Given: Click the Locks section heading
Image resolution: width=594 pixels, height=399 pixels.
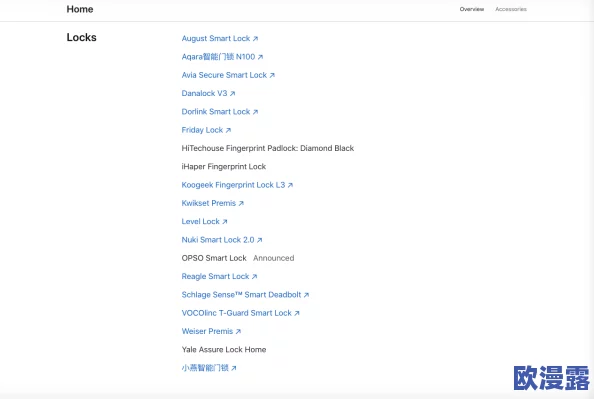Looking at the screenshot, I should (81, 37).
